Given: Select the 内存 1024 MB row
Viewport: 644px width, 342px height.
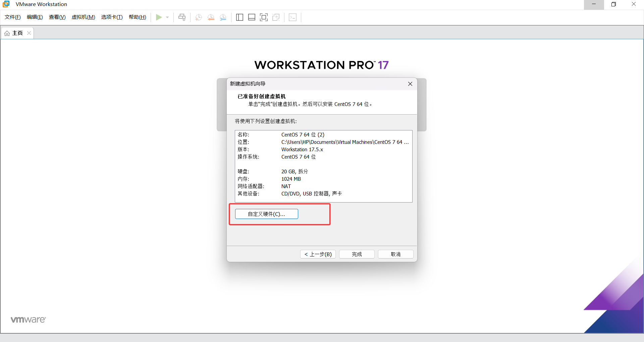Looking at the screenshot, I should coord(323,179).
